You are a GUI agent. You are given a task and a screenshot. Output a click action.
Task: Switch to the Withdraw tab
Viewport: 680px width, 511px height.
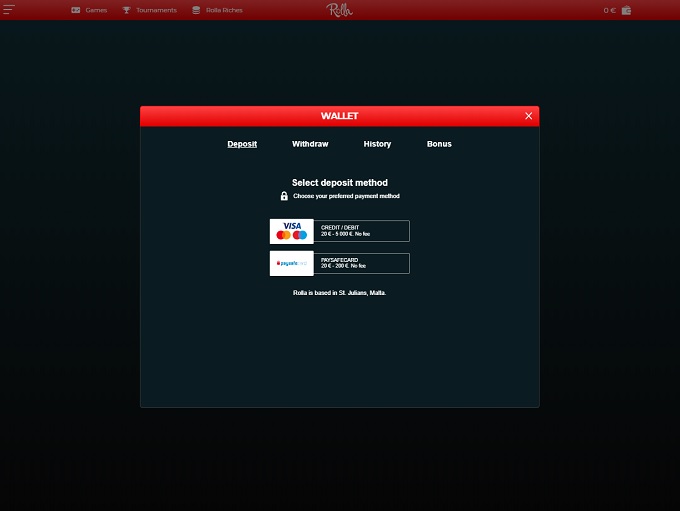point(310,144)
